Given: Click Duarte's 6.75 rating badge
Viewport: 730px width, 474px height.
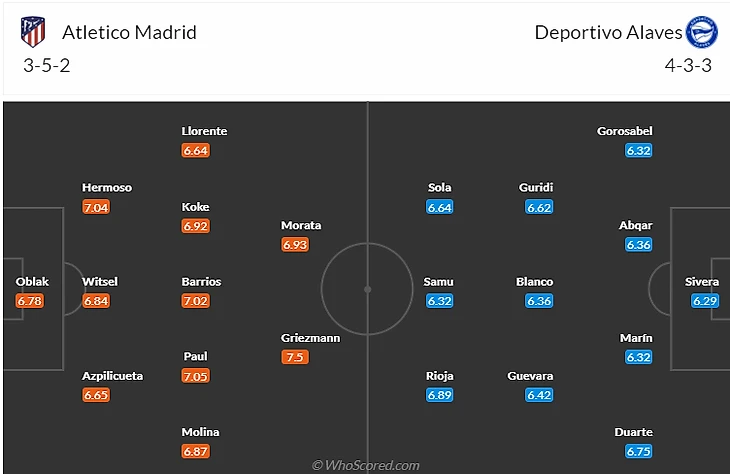Looking at the screenshot, I should coord(638,451).
